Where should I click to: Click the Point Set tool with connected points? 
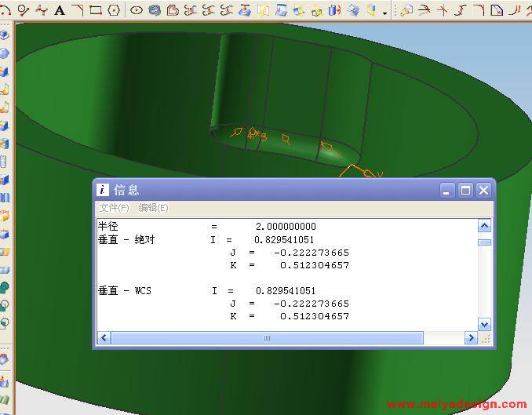coord(41,10)
